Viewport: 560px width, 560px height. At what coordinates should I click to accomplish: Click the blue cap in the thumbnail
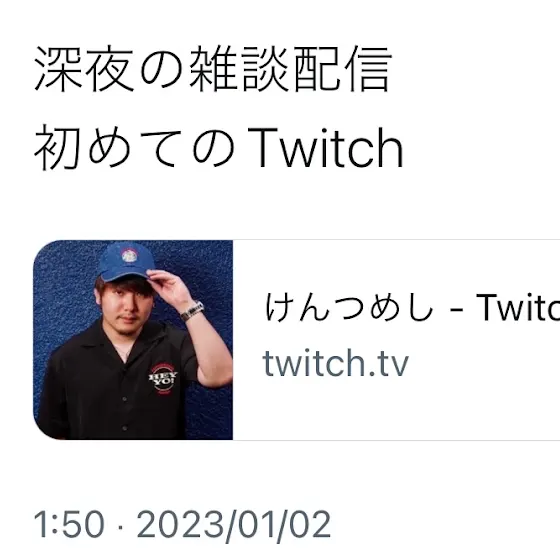coord(126,262)
